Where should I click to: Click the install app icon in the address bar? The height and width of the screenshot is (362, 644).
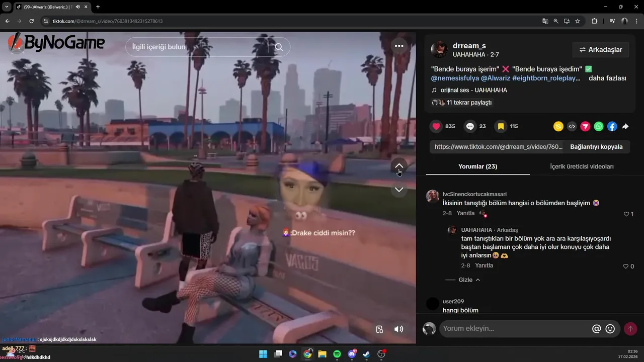click(567, 21)
